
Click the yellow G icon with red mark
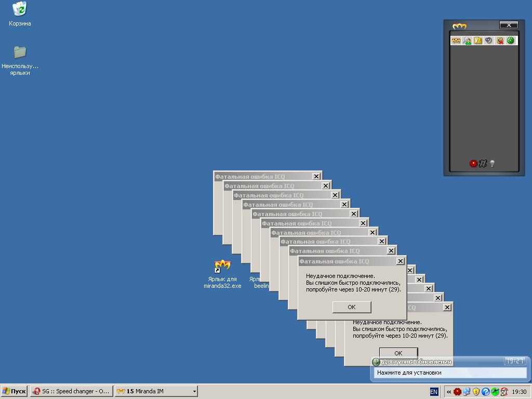(x=500, y=41)
